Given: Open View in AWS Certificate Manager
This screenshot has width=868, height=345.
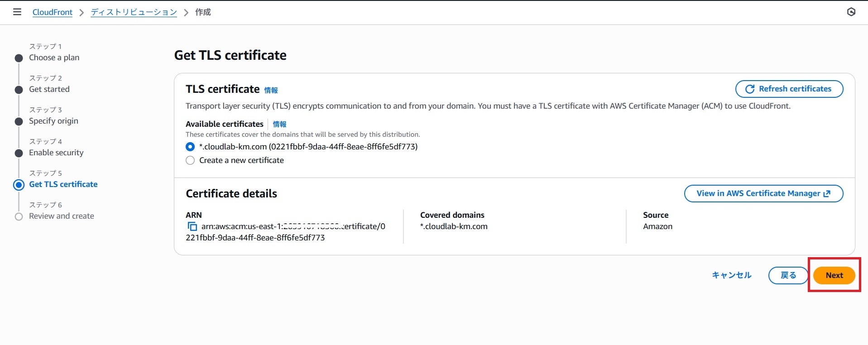Looking at the screenshot, I should 763,193.
